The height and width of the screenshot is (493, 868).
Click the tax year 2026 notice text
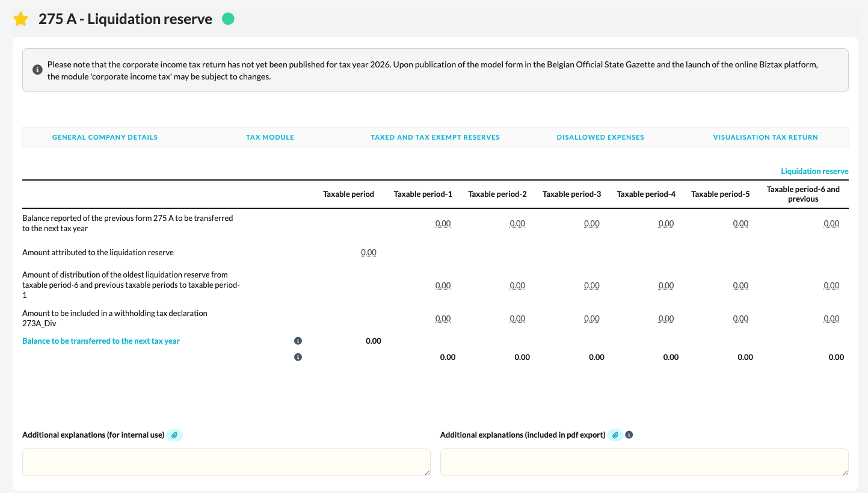coord(432,70)
